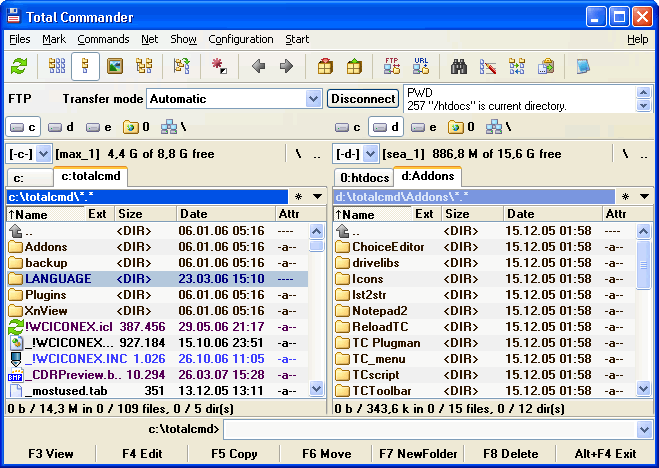Click the binoculars search files icon
The width and height of the screenshot is (659, 468).
pyautogui.click(x=459, y=67)
